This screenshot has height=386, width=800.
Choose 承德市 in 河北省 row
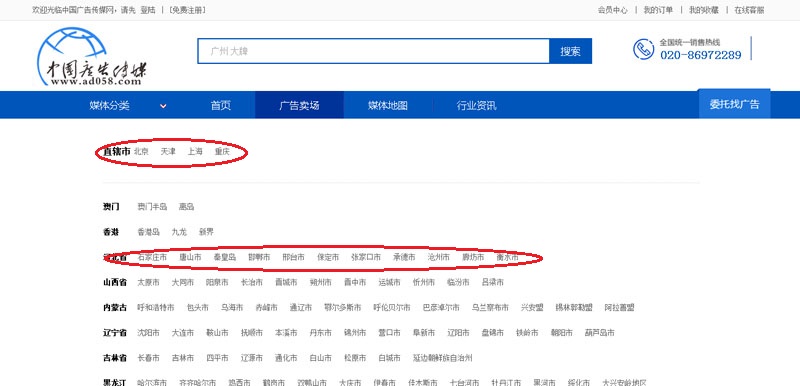click(404, 258)
